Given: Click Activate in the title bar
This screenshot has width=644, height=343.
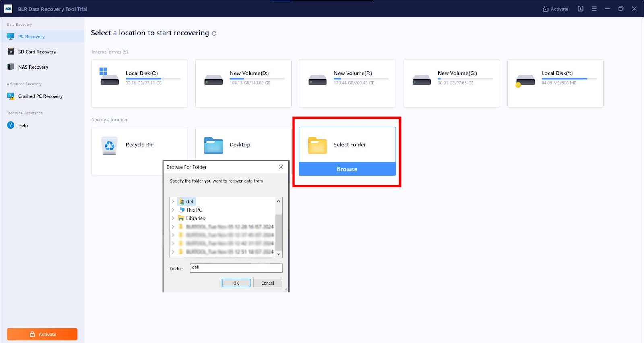Looking at the screenshot, I should [555, 9].
